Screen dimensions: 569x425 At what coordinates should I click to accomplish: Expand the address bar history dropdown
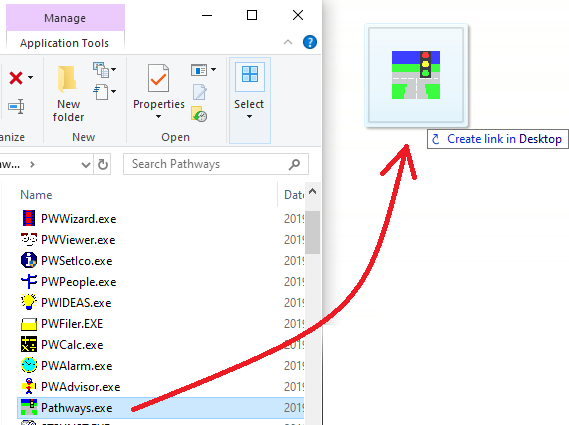[86, 165]
